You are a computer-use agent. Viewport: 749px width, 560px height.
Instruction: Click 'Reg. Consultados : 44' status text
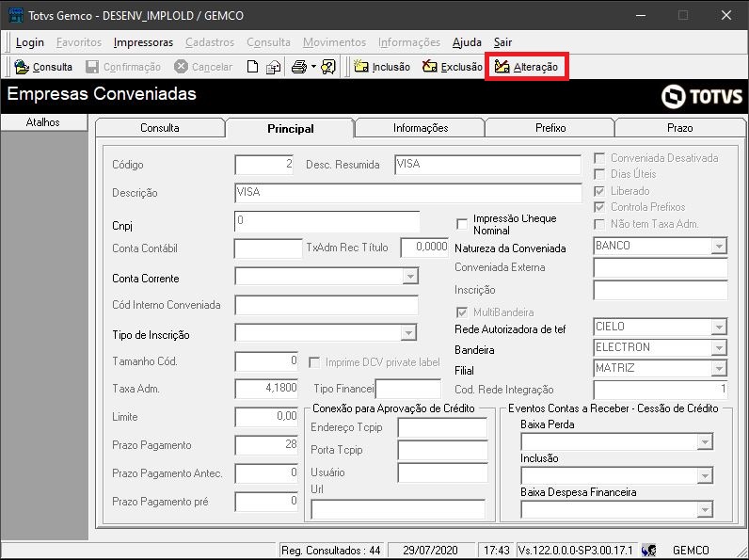[x=331, y=551]
